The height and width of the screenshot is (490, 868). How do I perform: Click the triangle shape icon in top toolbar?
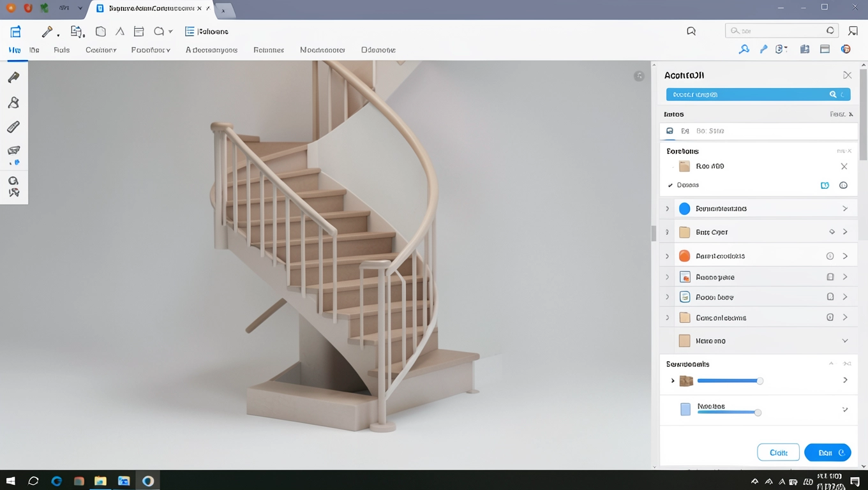[120, 31]
